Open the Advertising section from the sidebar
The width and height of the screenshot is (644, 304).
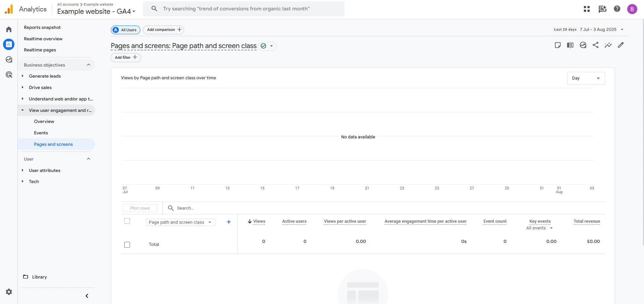tap(9, 74)
